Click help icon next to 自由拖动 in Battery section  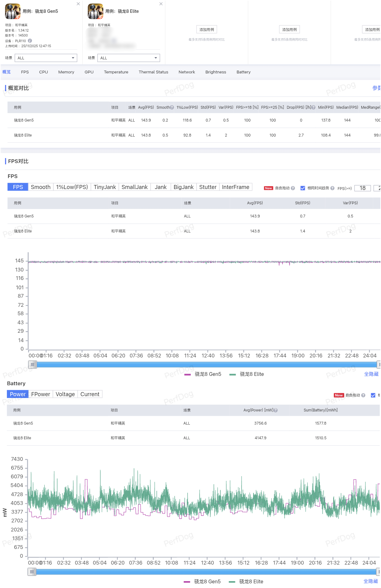[x=363, y=395]
